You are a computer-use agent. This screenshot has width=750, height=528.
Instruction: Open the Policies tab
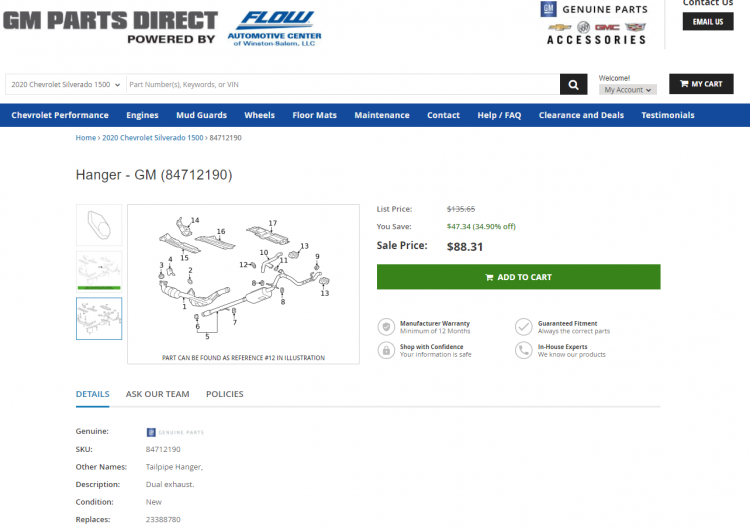coord(225,394)
